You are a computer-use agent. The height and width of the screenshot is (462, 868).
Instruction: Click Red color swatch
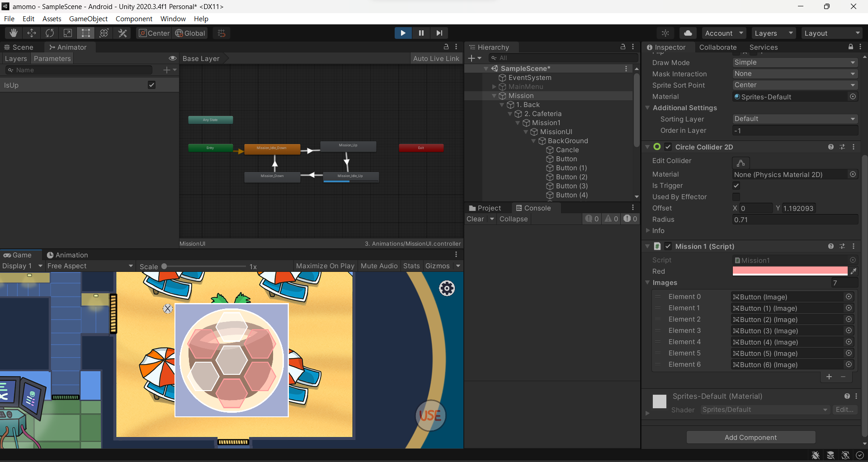[790, 271]
